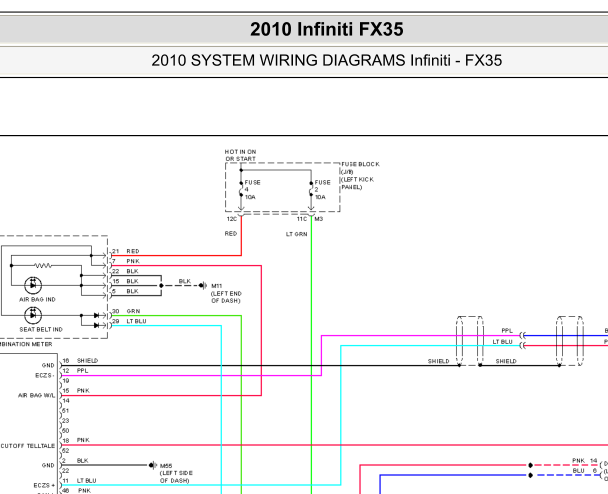Image resolution: width=608 pixels, height=494 pixels.
Task: Click pin '11 LT BLU' label
Action: tap(79, 481)
